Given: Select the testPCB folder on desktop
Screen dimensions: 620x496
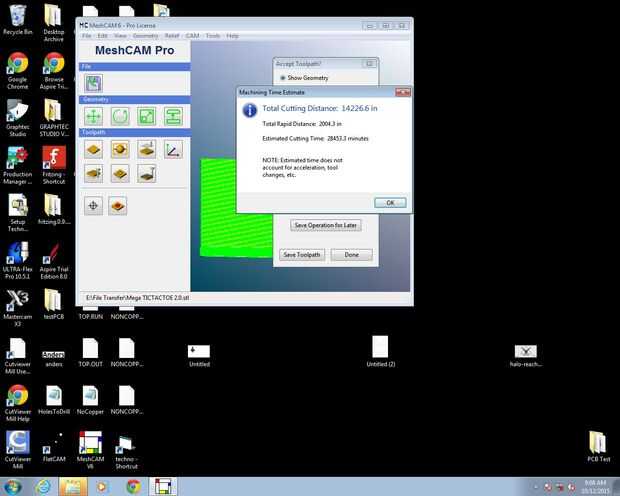Looking at the screenshot, I should point(54,304).
